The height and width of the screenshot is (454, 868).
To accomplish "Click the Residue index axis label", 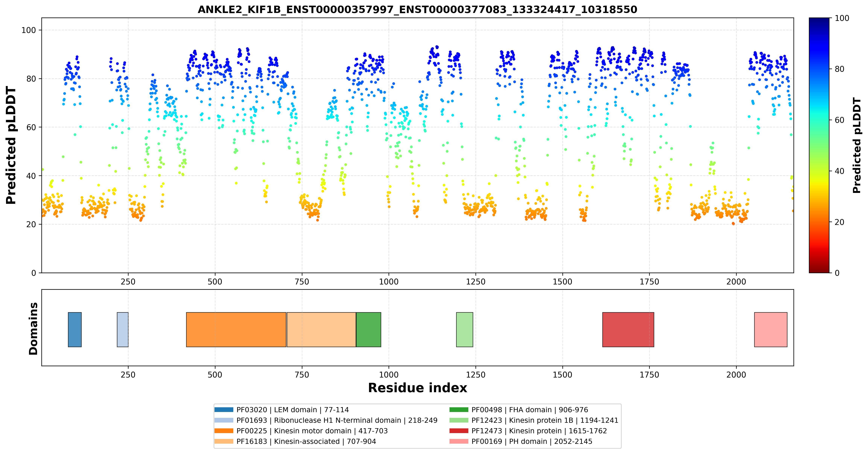I will click(418, 388).
